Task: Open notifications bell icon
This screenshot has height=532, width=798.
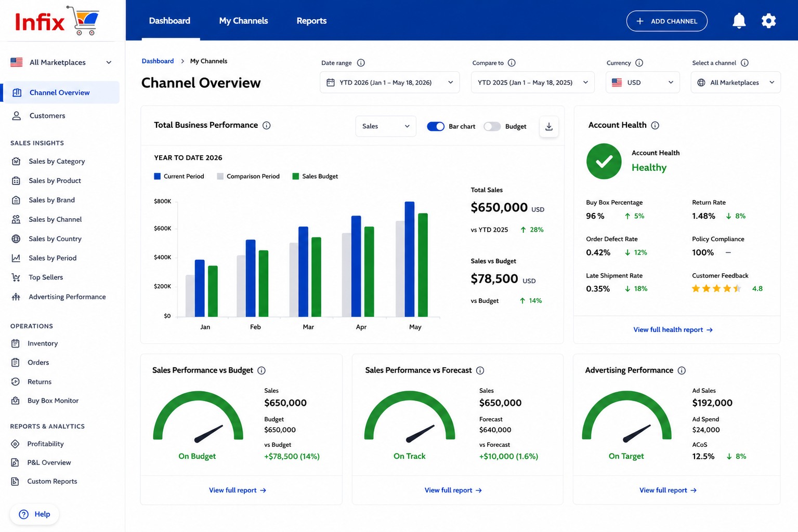Action: click(739, 21)
